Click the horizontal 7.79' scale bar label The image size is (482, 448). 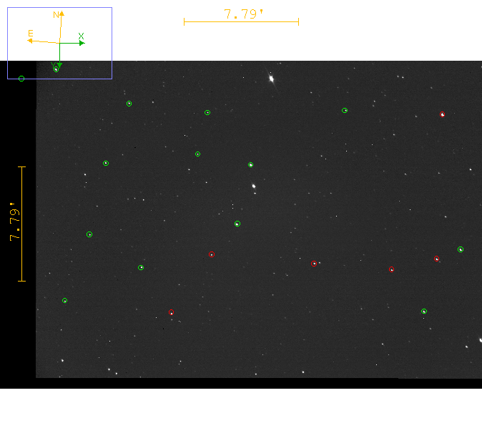coord(243,14)
